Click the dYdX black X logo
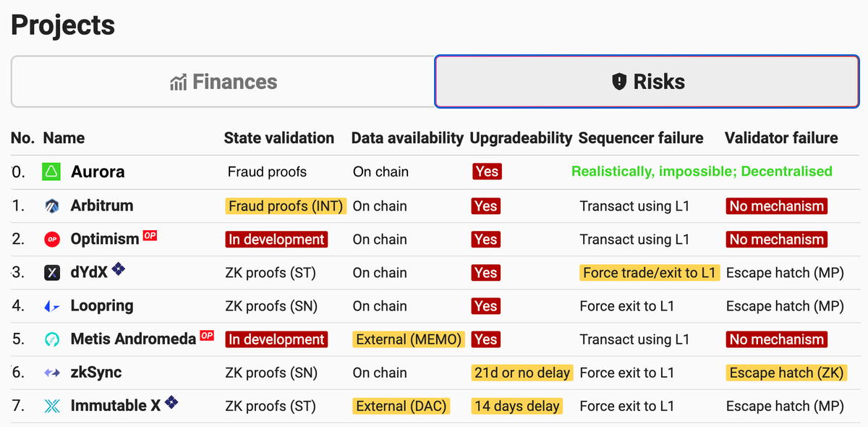Viewport: 868px width, 427px height. click(52, 273)
